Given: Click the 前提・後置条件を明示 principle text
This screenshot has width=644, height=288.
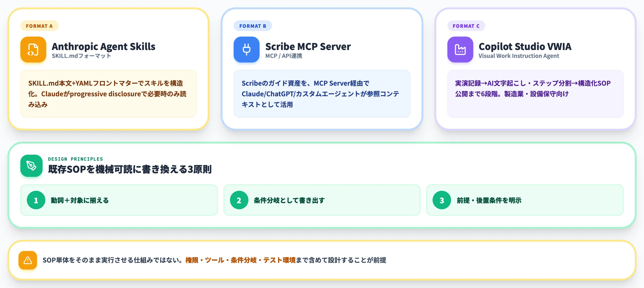Looking at the screenshot, I should pos(489,200).
